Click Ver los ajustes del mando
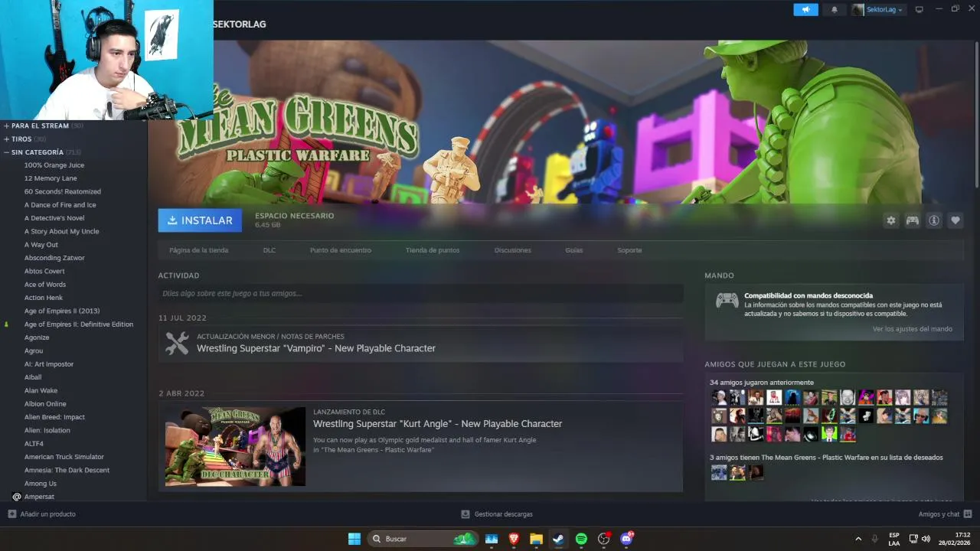The width and height of the screenshot is (980, 551). tap(913, 329)
